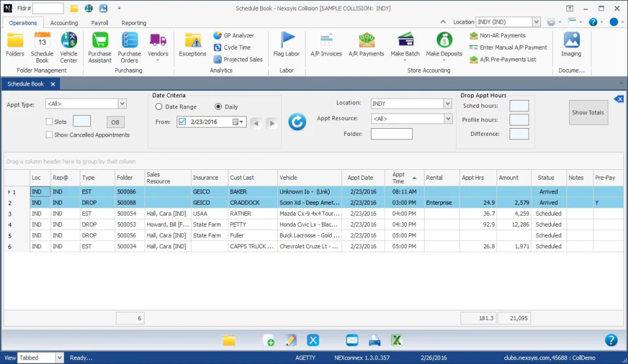628x364 pixels.
Task: Expand the View mode dropdown in status bar
Action: [59, 358]
